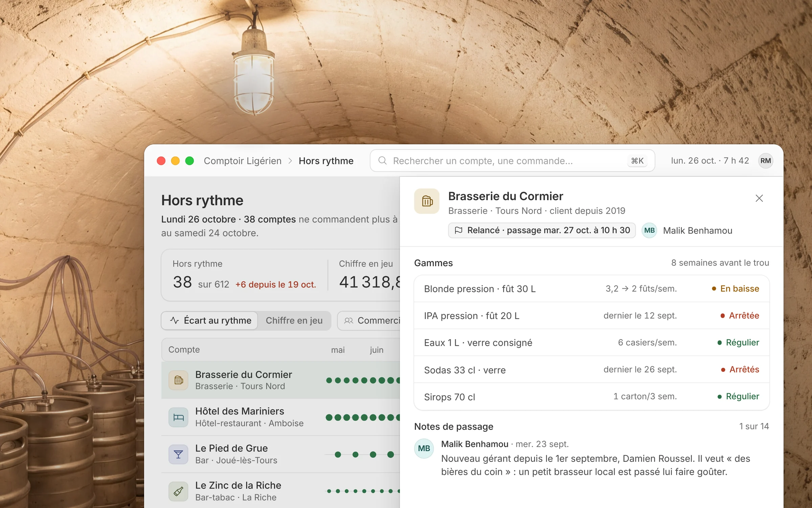Open the Le Pied de Grue account row
This screenshot has width=812, height=508.
tap(281, 454)
